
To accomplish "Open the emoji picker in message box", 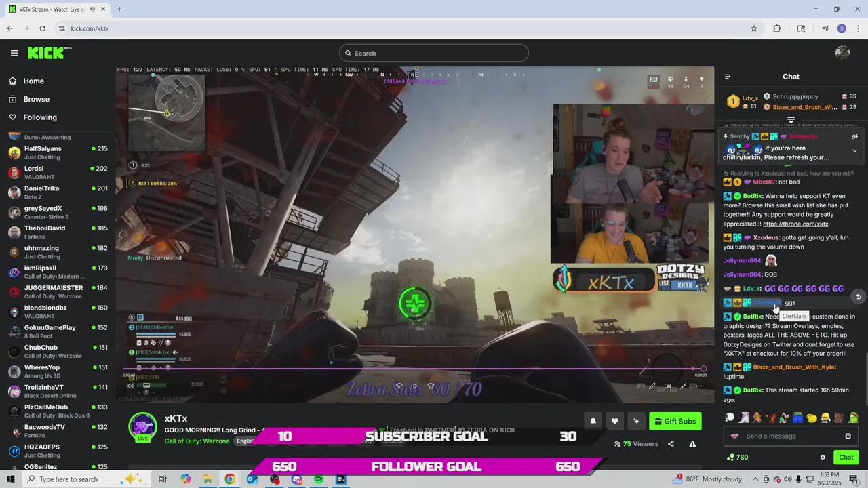I will (848, 436).
